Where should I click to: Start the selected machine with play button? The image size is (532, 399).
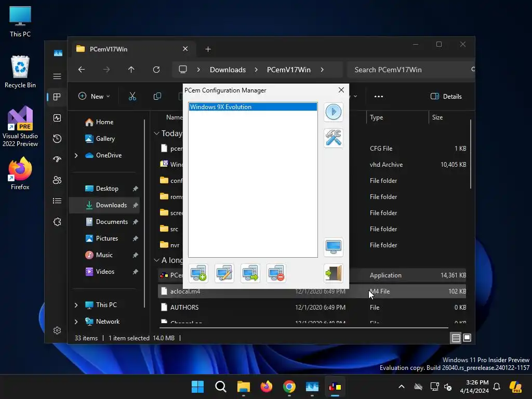333,112
